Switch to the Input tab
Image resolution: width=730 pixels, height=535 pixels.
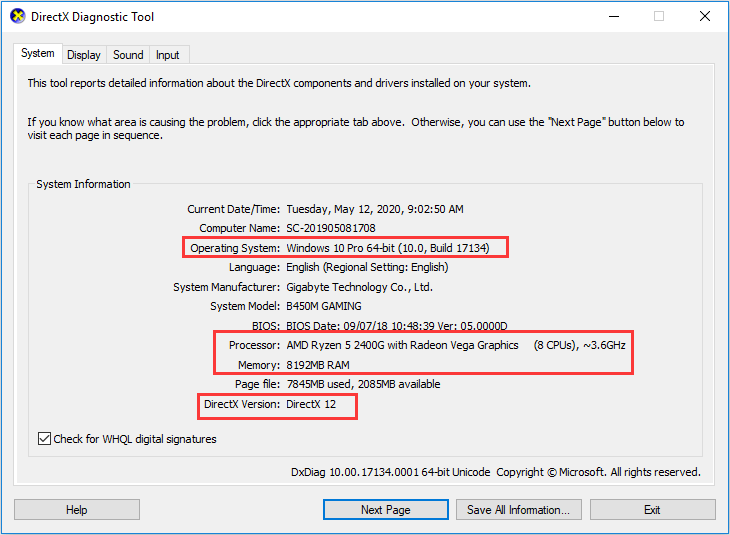pos(168,55)
